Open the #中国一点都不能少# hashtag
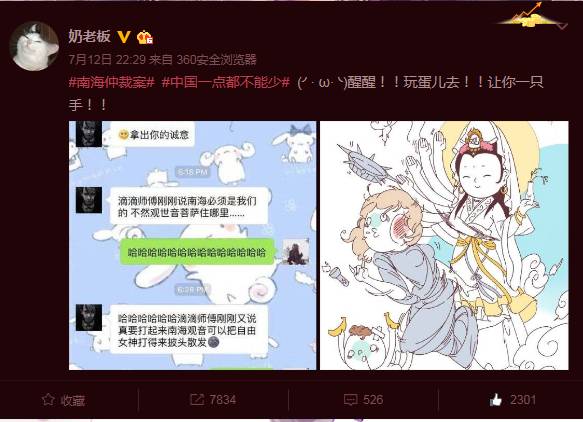The width and height of the screenshot is (583, 422). [x=226, y=82]
